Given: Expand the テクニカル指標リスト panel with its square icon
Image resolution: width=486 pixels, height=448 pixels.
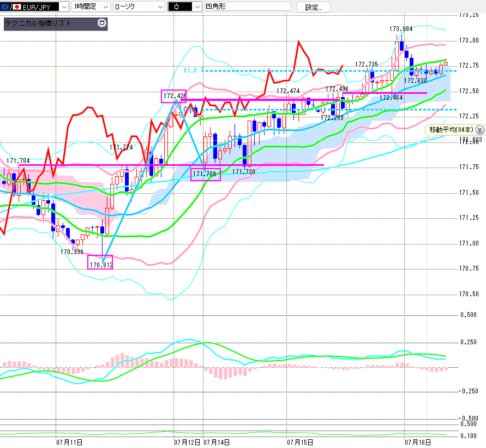Looking at the screenshot, I should 102,23.
